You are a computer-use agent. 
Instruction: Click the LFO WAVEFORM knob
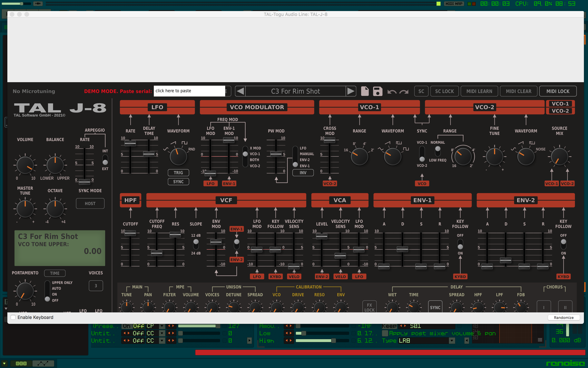pos(178,156)
